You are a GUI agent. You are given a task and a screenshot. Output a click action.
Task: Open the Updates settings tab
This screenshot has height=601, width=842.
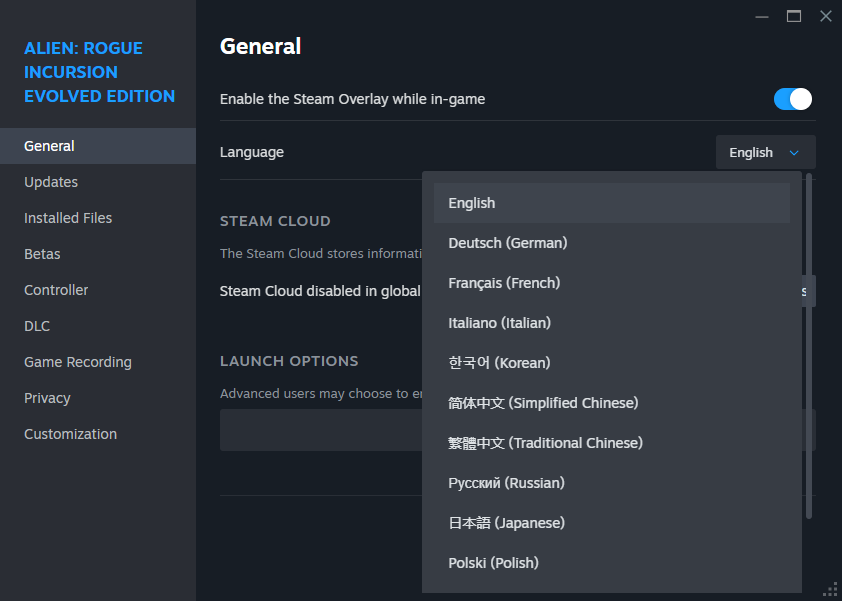coord(51,182)
